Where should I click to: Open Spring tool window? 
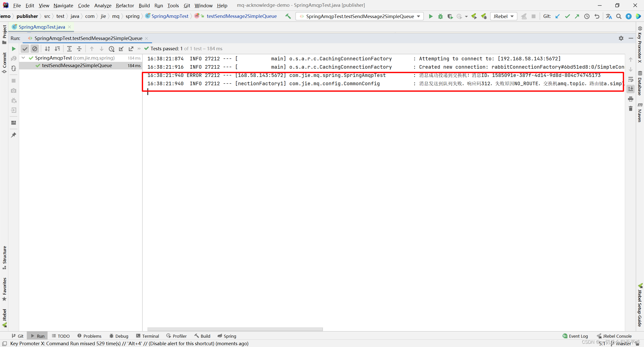click(x=227, y=336)
